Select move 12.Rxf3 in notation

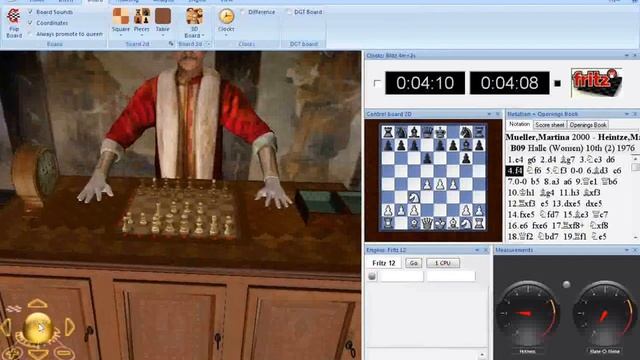[522, 204]
